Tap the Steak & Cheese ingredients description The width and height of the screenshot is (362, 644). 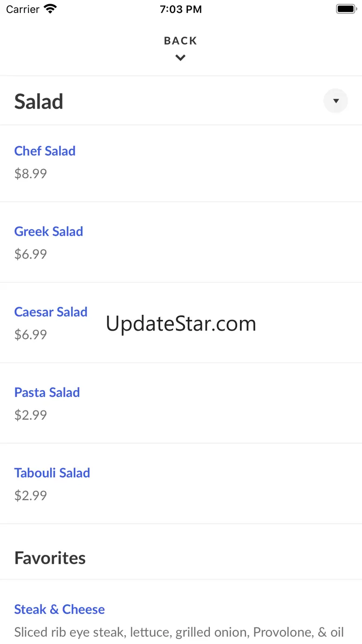[x=179, y=632]
